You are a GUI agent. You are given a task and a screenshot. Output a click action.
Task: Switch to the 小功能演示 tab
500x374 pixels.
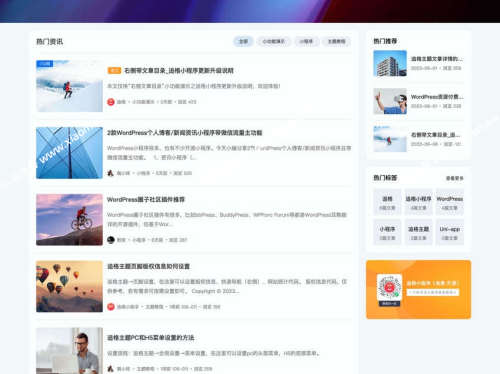274,41
